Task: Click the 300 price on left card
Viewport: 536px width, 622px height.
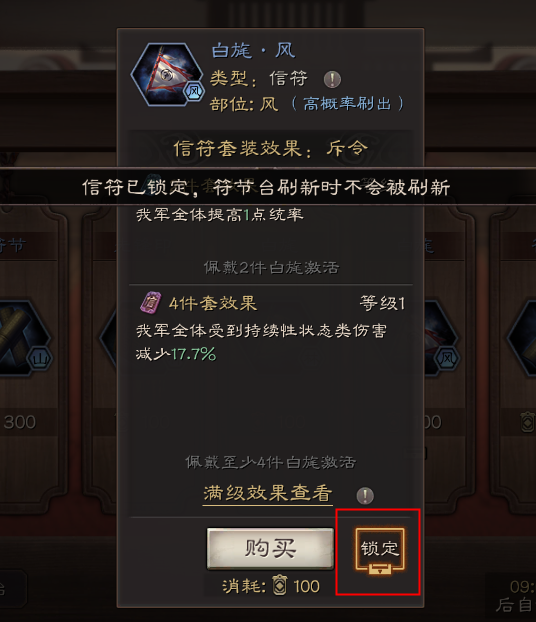Action: [x=20, y=422]
